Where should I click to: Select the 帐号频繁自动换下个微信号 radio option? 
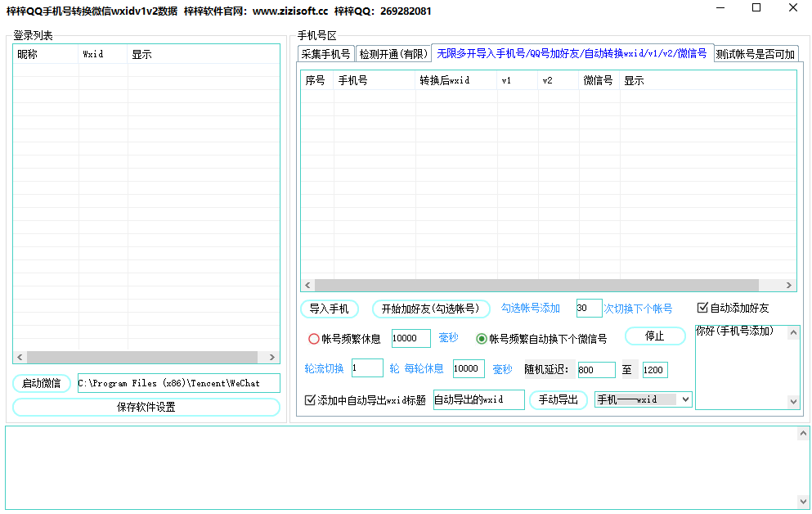[x=482, y=339]
